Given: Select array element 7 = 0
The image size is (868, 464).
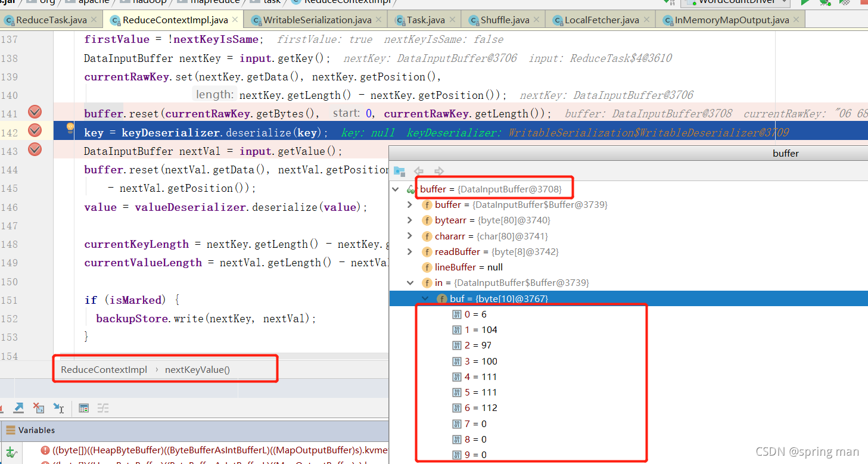Looking at the screenshot, I should (x=629, y=423).
